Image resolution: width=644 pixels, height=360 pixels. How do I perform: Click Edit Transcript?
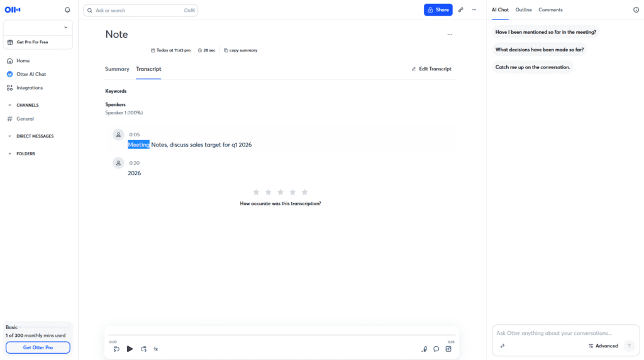tap(431, 69)
